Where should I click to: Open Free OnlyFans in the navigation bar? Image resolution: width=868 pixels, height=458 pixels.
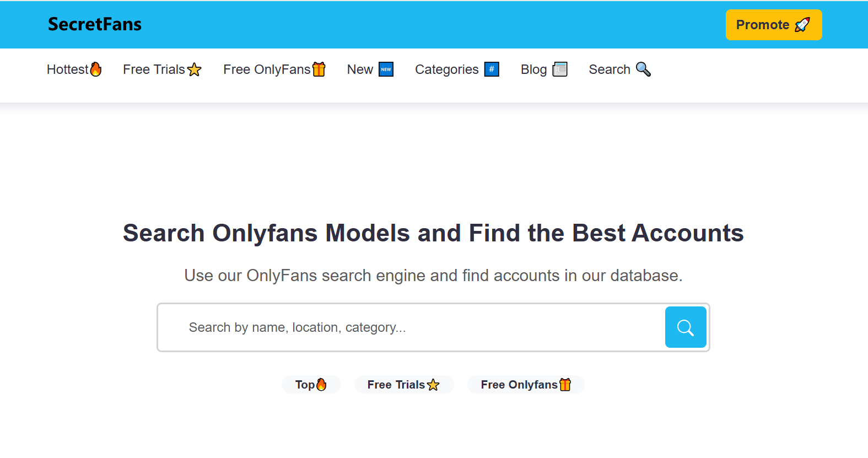tap(267, 69)
